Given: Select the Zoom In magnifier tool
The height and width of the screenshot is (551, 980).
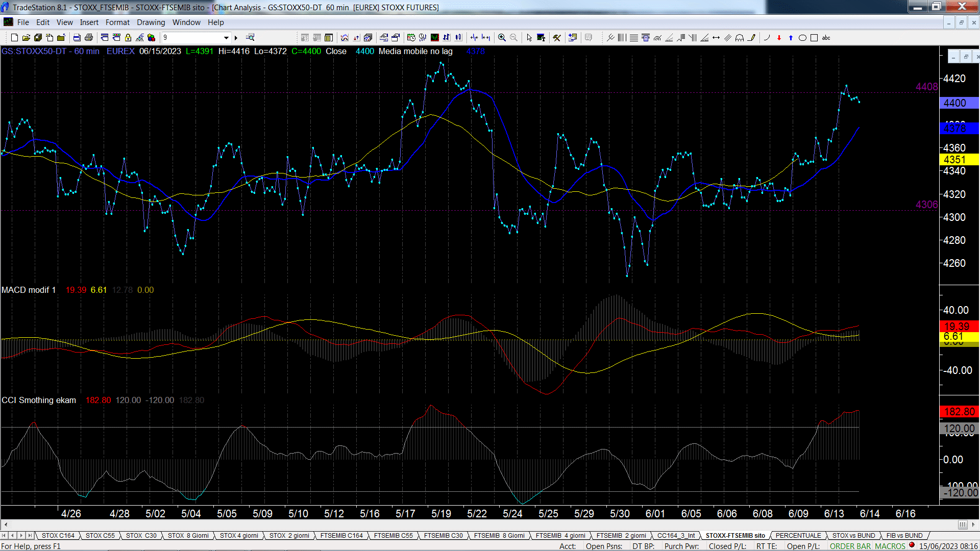Looking at the screenshot, I should pos(502,38).
